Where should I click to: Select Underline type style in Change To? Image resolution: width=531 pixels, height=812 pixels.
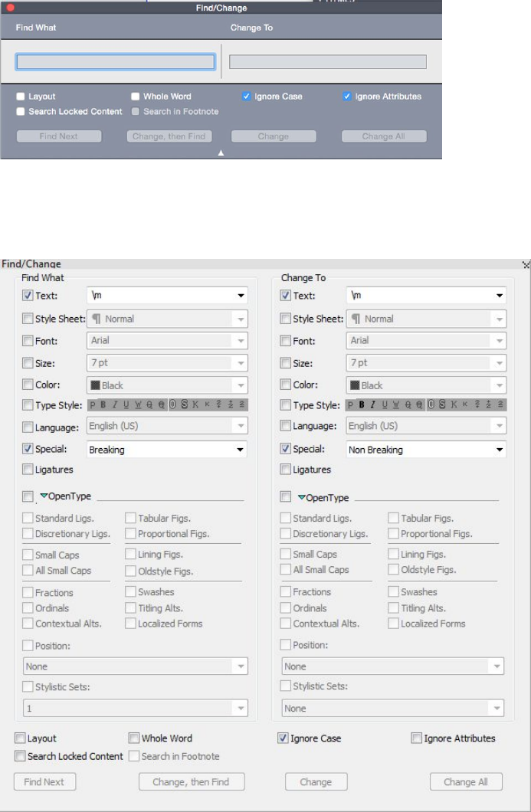(x=385, y=405)
